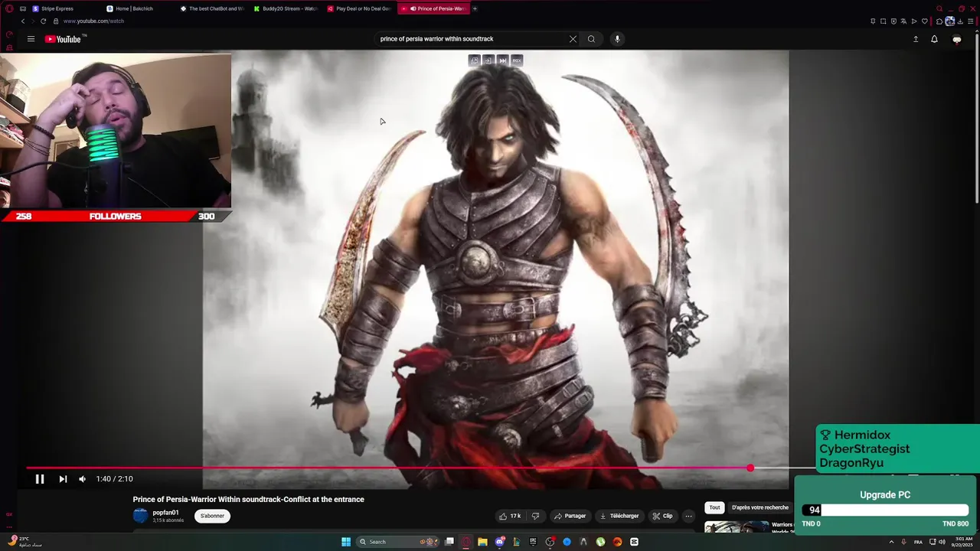The width and height of the screenshot is (980, 551).
Task: Open File Explorer from the taskbar
Action: coord(482,542)
